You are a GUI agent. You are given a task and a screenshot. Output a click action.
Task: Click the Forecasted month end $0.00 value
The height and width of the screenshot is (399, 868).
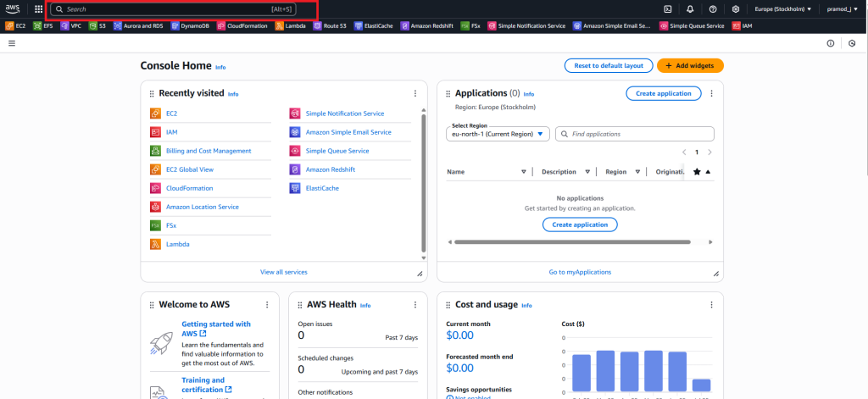[459, 368]
